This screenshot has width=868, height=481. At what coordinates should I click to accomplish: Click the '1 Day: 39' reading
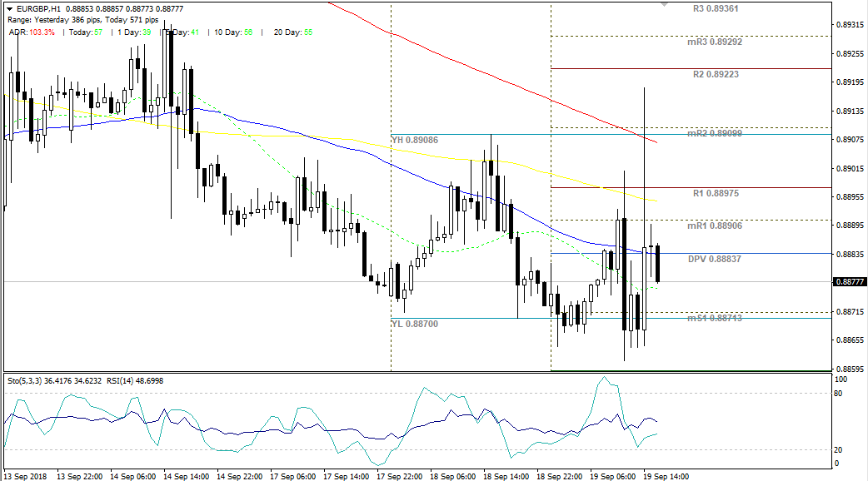tap(134, 32)
